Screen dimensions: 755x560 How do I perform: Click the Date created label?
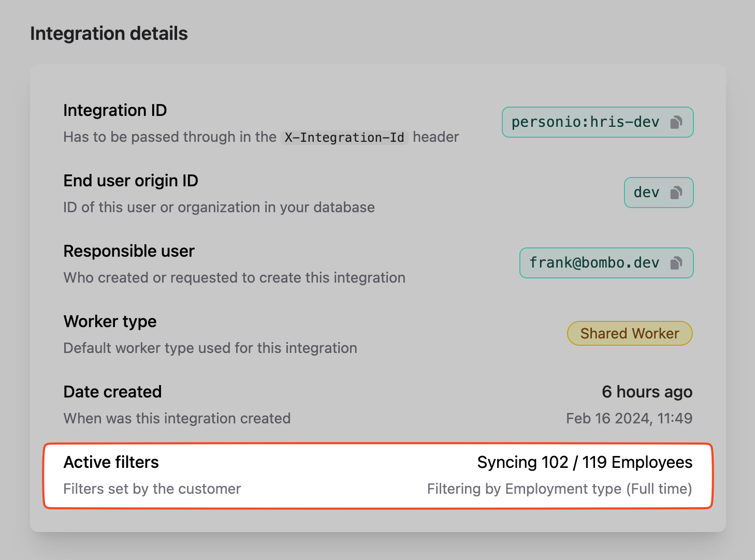tap(112, 392)
